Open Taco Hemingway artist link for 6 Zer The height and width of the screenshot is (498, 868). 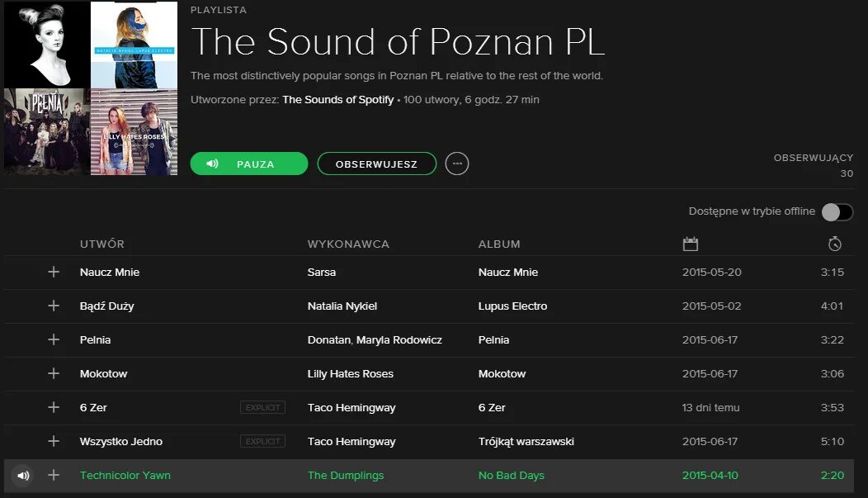coord(351,408)
